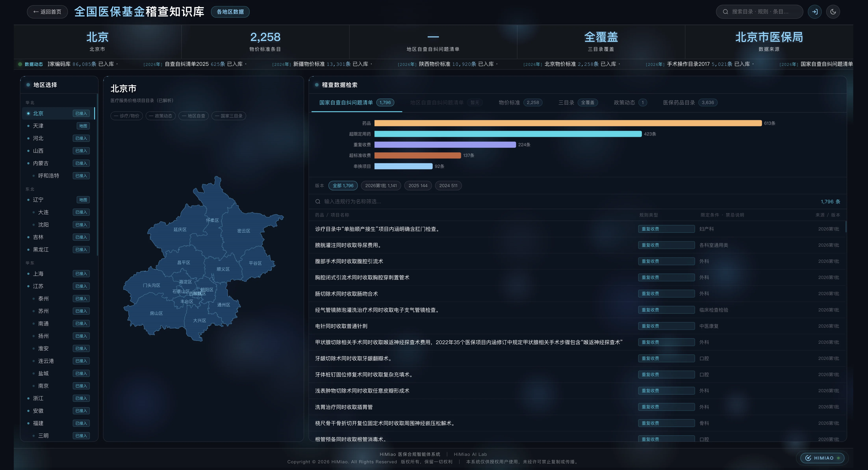
Task: Open the 政策动态 tab
Action: coord(630,102)
